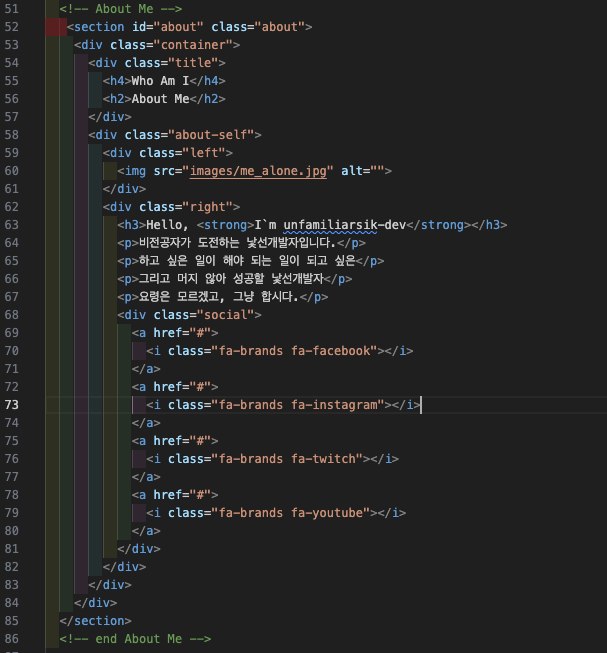Viewport: 607px width, 653px height.
Task: Click the 'fa-facebook' class text
Action: tap(331, 351)
